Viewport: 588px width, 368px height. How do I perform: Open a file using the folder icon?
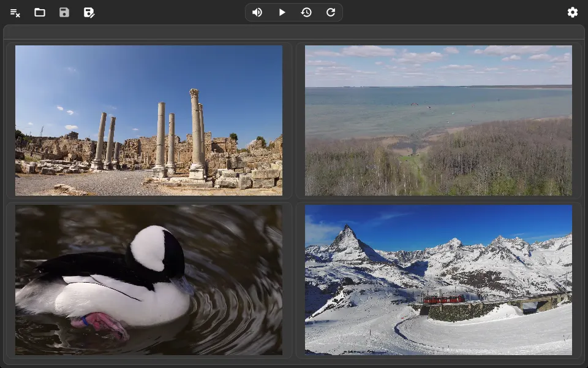pos(40,12)
